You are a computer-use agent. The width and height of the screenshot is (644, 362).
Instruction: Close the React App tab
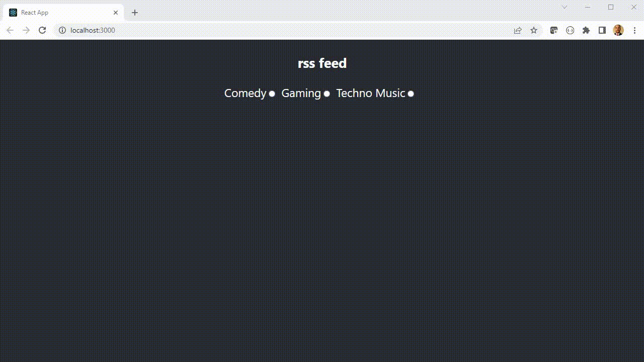[116, 13]
